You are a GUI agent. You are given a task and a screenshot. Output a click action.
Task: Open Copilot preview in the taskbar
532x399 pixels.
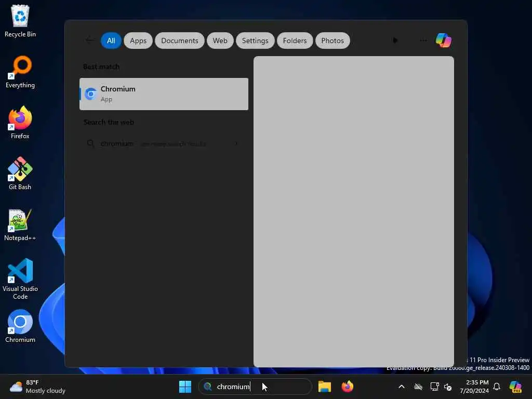click(x=515, y=387)
